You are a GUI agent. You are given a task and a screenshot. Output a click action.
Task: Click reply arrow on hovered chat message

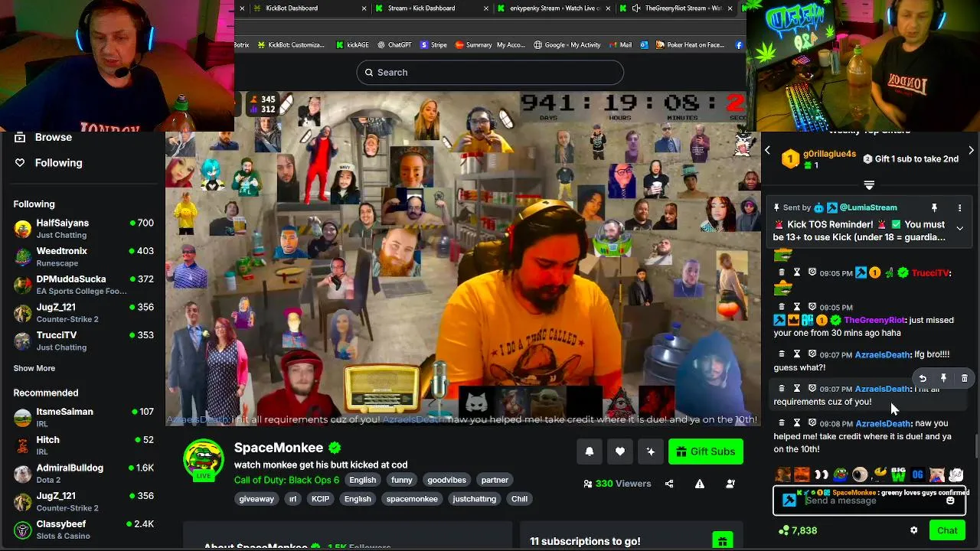click(x=923, y=378)
